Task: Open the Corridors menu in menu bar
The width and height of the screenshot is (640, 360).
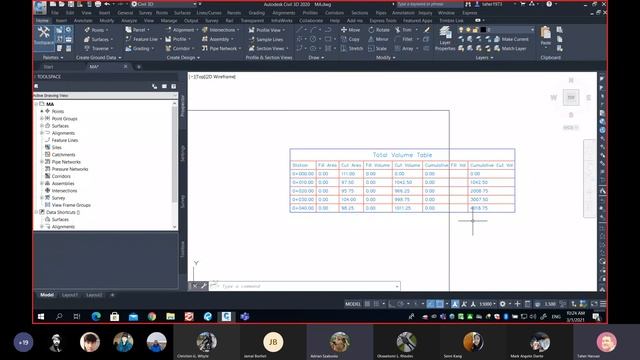Action: click(334, 13)
